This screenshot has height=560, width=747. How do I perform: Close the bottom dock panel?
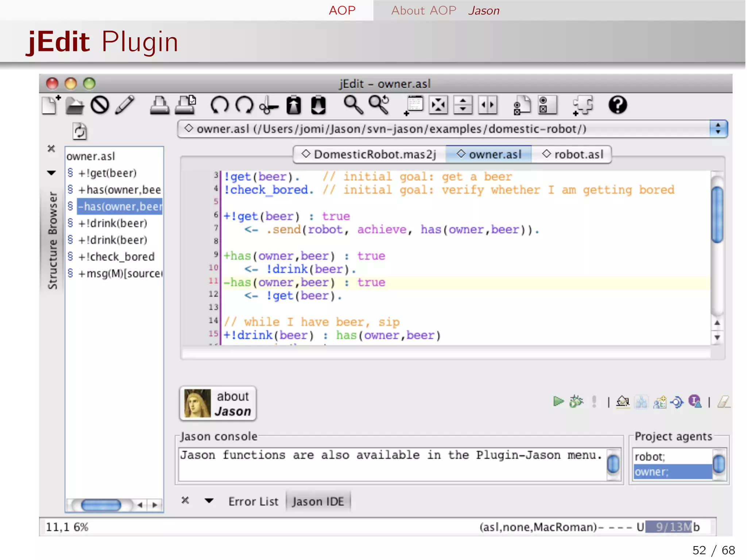(x=185, y=500)
